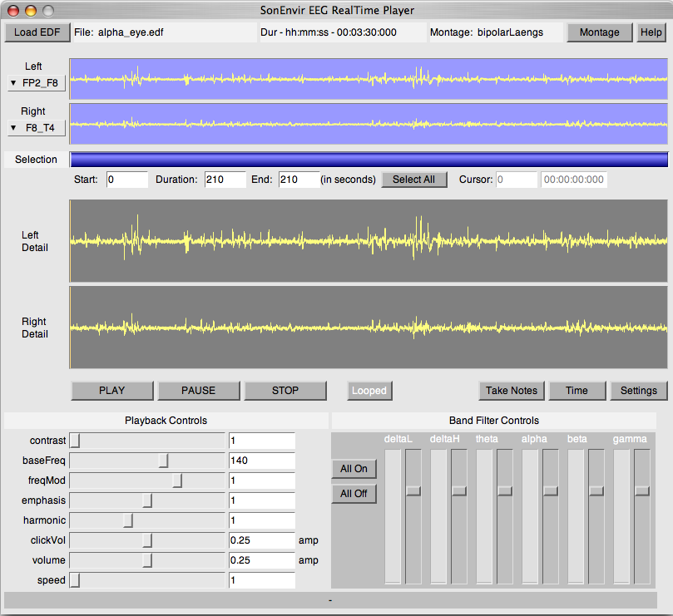The image size is (673, 616).
Task: Click the clickVol value box
Action: coord(262,540)
